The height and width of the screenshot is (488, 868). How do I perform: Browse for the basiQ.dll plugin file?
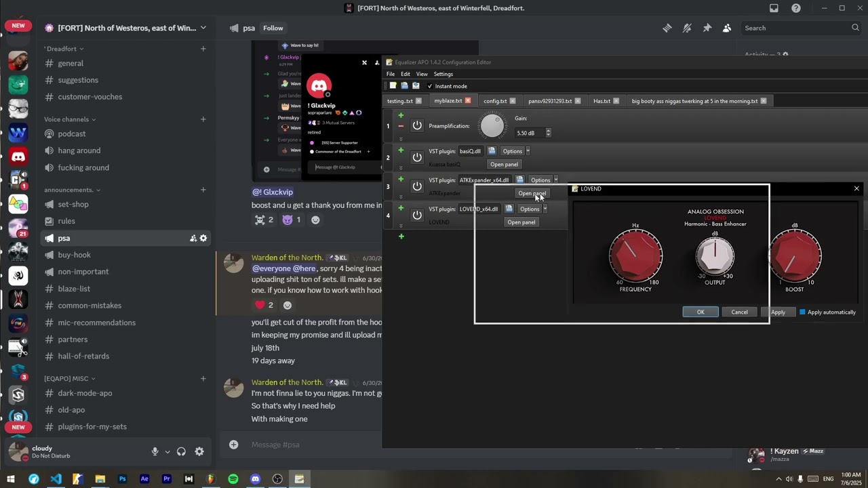coord(492,151)
